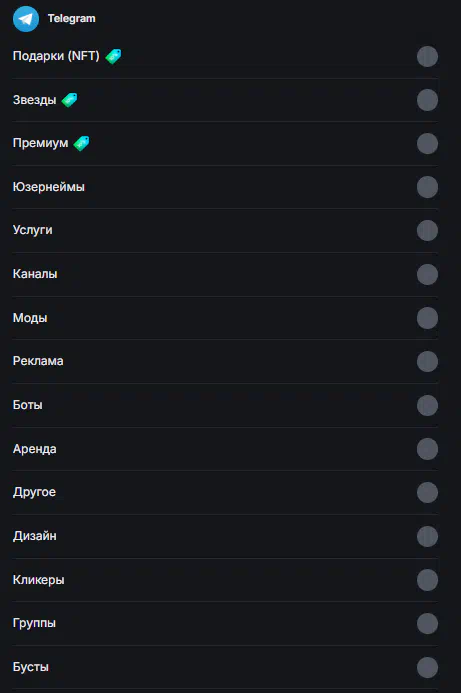Choose the Боты radio button
Image resolution: width=461 pixels, height=693 pixels.
tap(427, 405)
